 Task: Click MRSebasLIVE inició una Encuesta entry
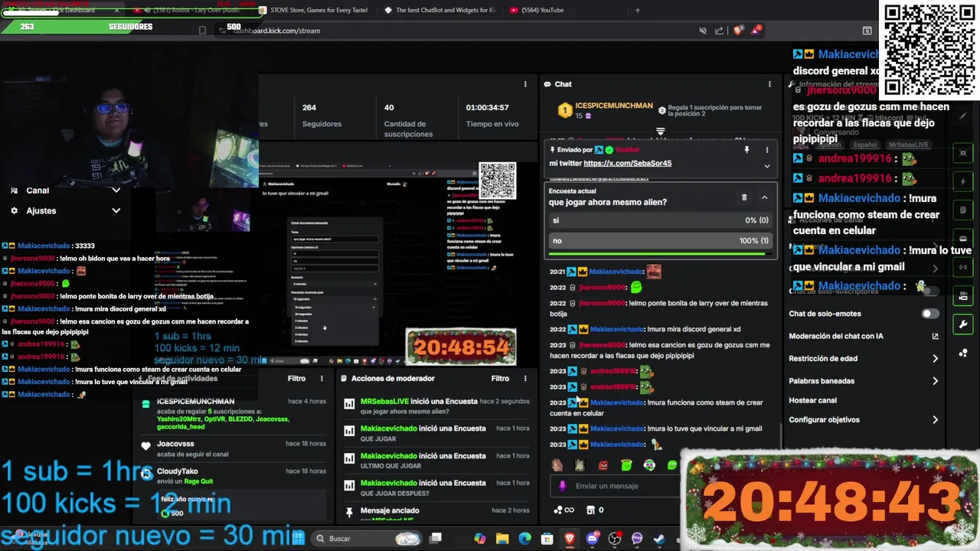tap(437, 406)
